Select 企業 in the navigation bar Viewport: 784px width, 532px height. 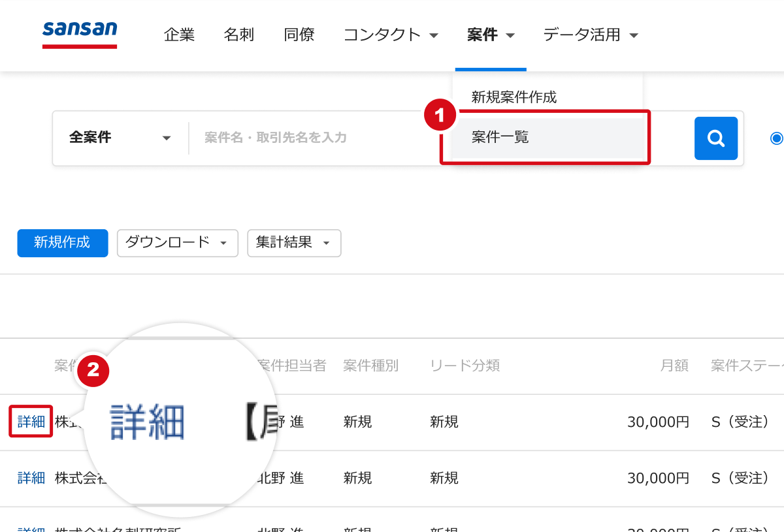[179, 35]
